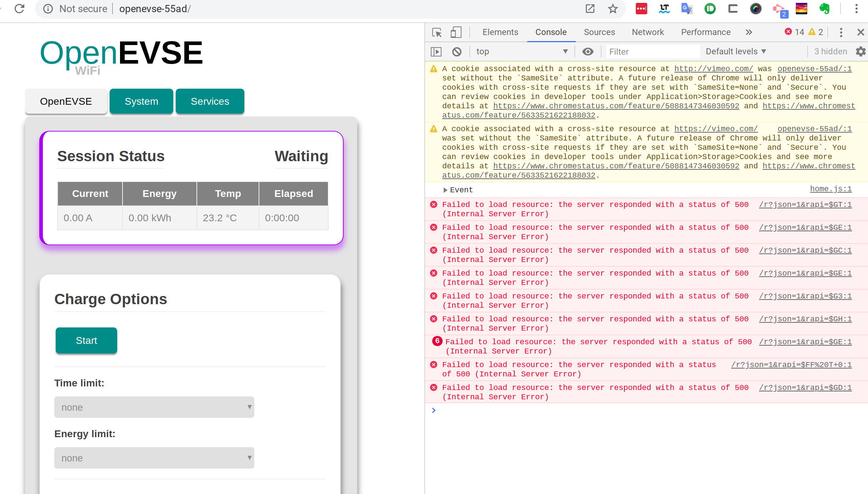Open the Evernote extension
The width and height of the screenshot is (868, 494).
825,9
